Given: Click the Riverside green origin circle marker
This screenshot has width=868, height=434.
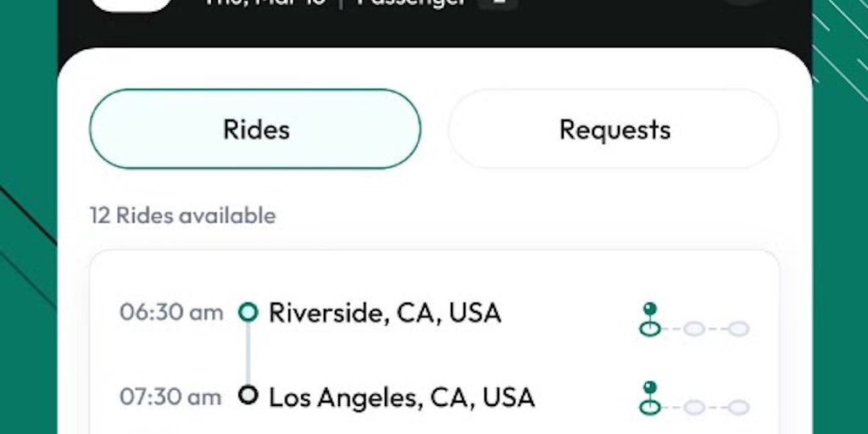Looking at the screenshot, I should [248, 313].
